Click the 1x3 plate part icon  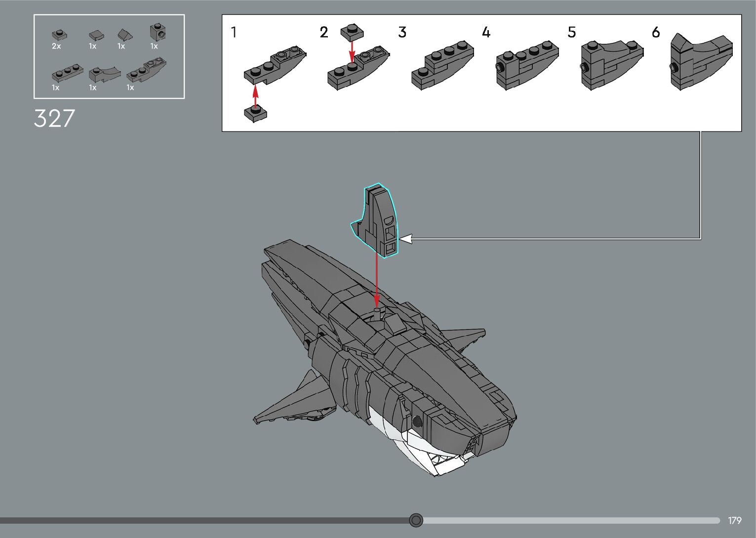[67, 74]
